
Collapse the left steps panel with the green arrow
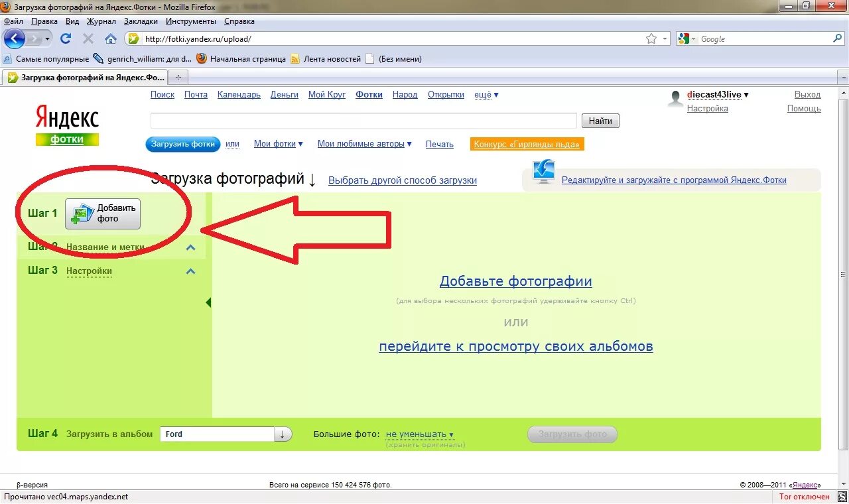click(x=208, y=302)
